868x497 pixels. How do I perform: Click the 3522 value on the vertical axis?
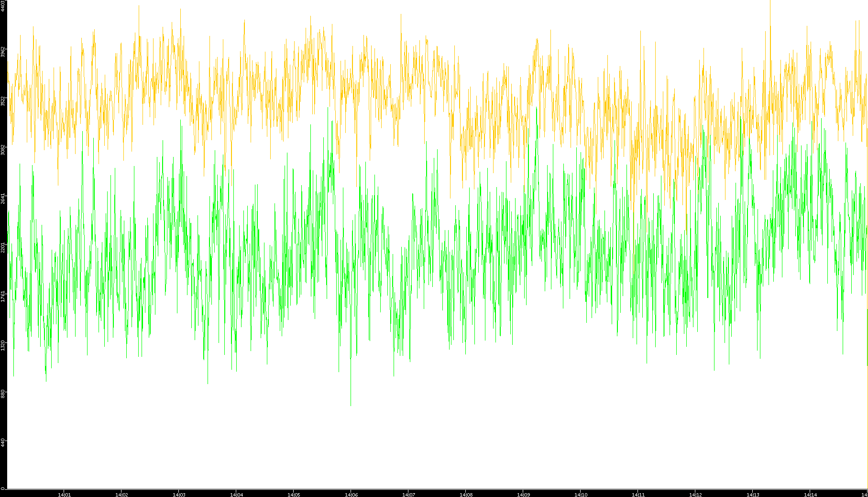pos(3,101)
